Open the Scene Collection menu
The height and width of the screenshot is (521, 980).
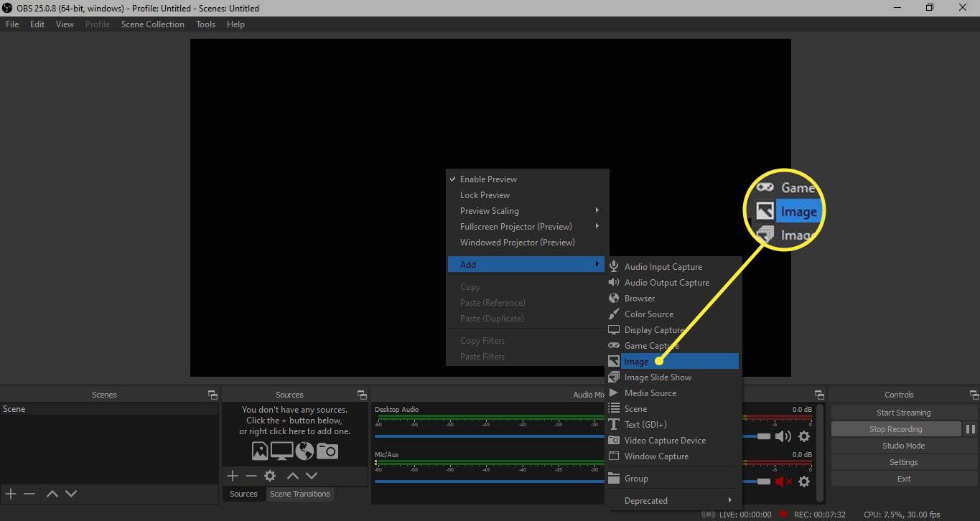(153, 24)
